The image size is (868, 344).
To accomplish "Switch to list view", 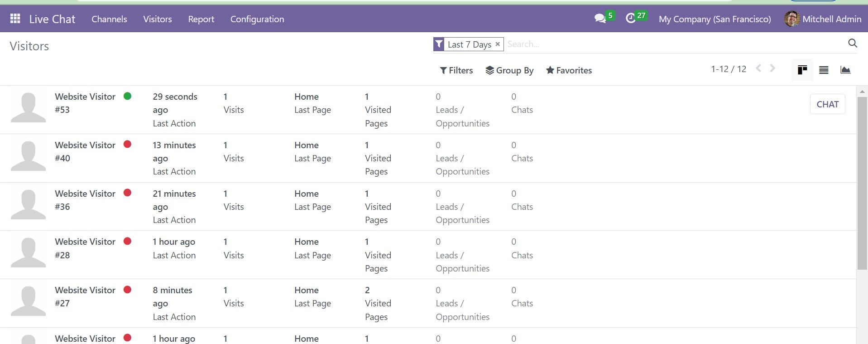I will tap(824, 70).
